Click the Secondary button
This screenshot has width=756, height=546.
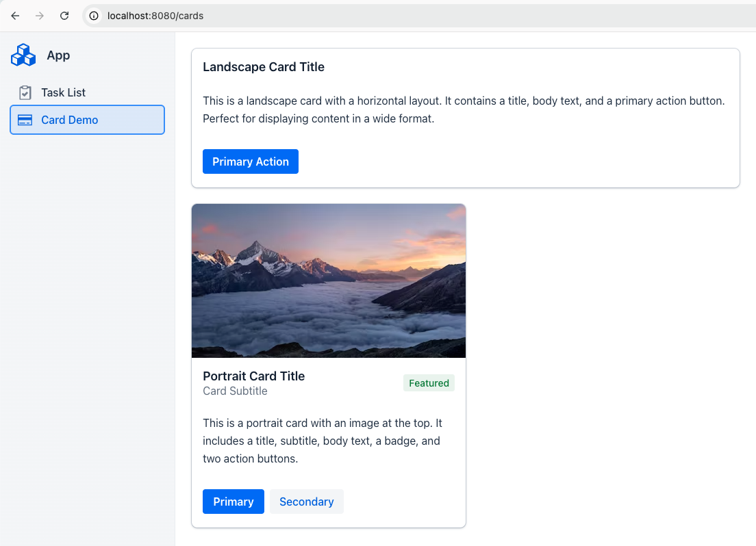pyautogui.click(x=306, y=502)
